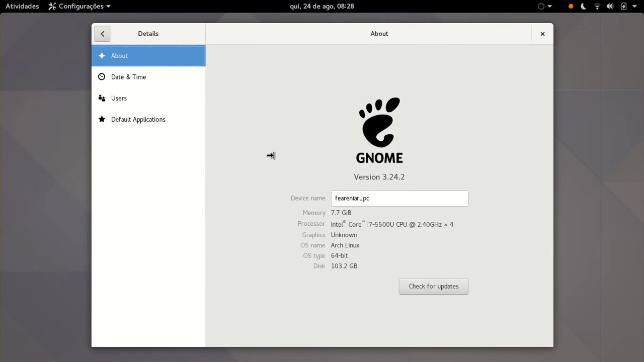The height and width of the screenshot is (362, 644).
Task: Click the Arch Linux OS name value
Action: tap(345, 245)
